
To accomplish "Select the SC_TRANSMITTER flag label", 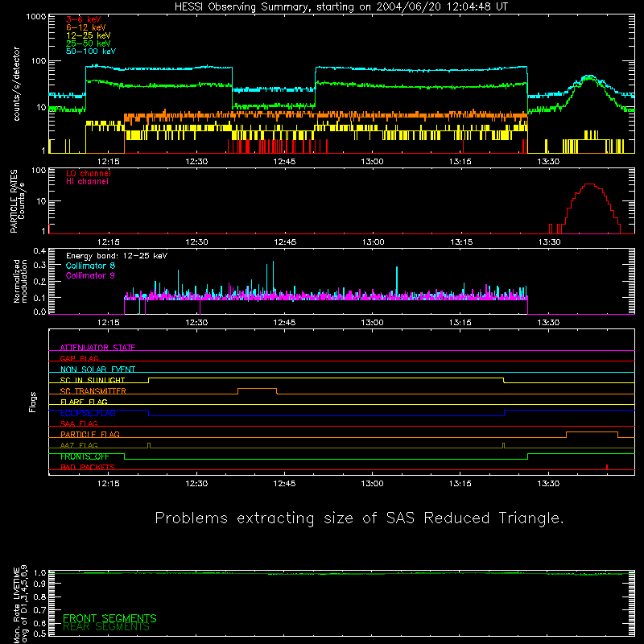I will [x=93, y=390].
